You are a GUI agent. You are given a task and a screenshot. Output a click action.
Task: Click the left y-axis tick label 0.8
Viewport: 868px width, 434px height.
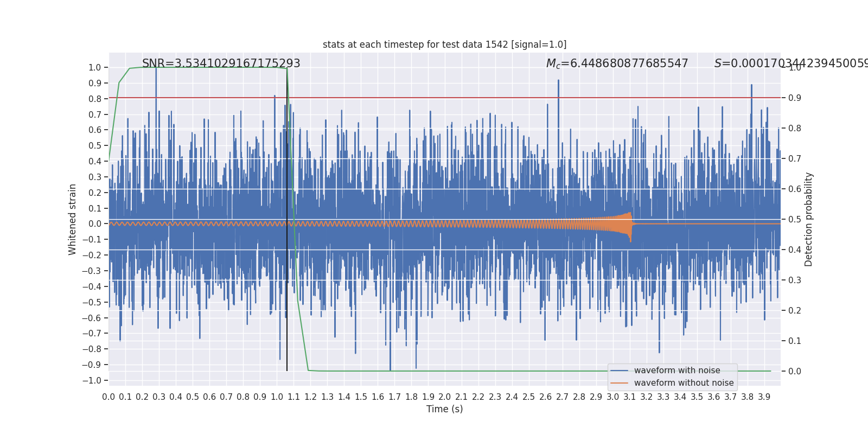[95, 99]
